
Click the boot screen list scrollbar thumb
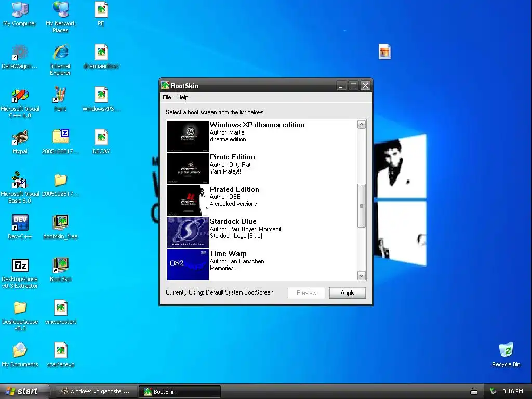(362, 206)
